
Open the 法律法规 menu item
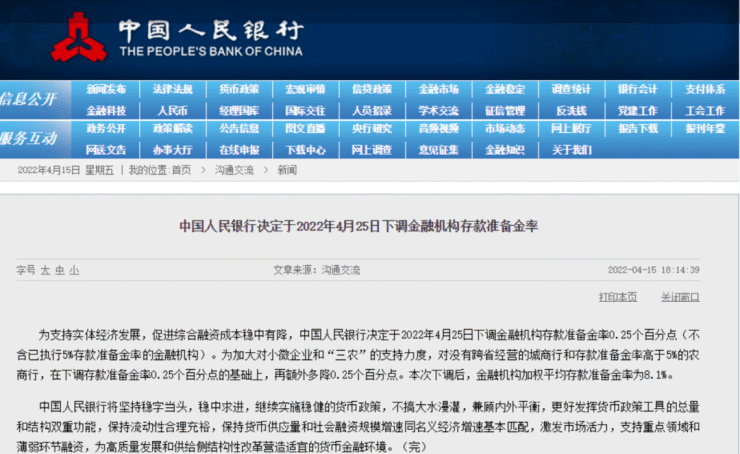click(173, 89)
